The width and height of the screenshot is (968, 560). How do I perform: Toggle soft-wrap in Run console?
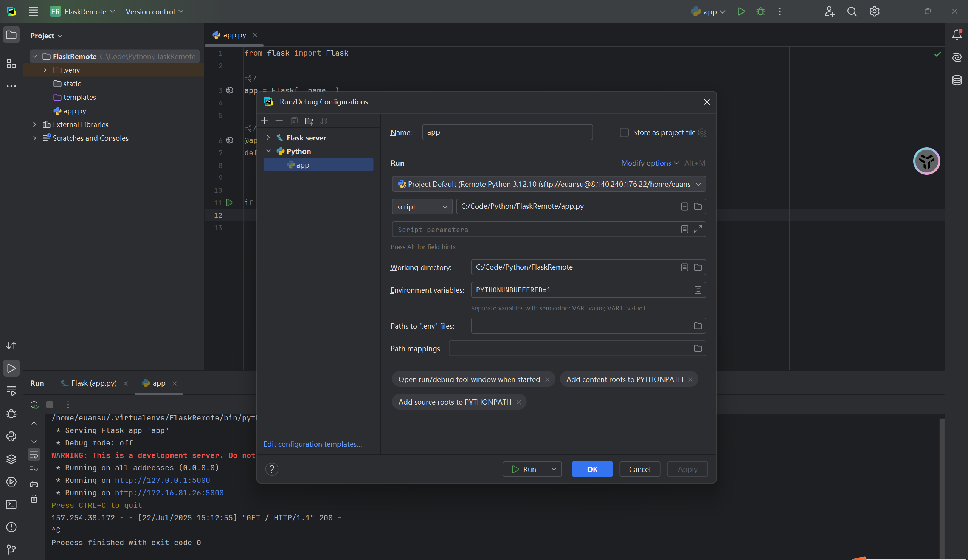click(x=34, y=455)
